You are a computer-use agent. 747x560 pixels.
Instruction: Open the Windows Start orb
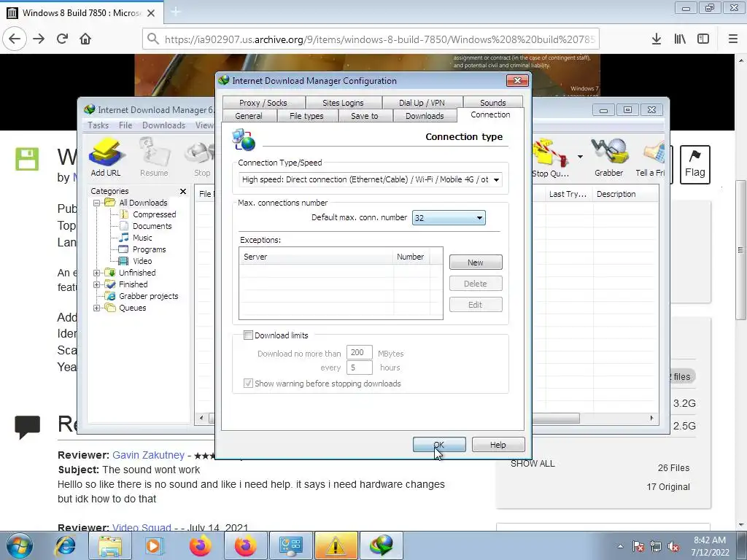coord(19,545)
